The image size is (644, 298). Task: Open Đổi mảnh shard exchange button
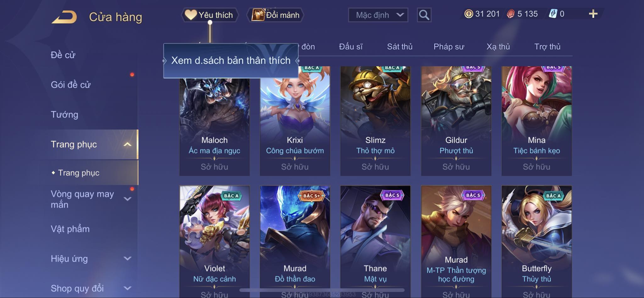275,15
